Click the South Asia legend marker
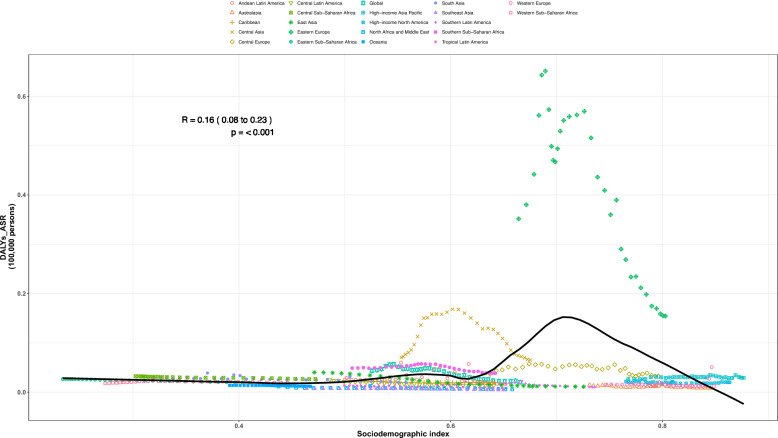Image resolution: width=778 pixels, height=438 pixels. click(437, 4)
